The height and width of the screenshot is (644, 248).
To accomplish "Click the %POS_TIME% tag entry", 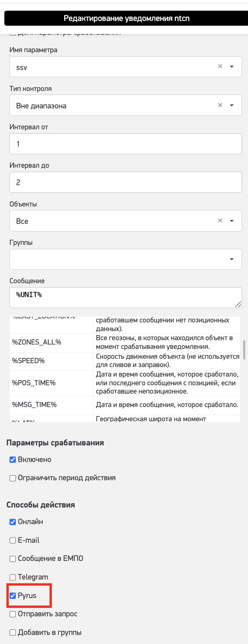I will 34,383.
